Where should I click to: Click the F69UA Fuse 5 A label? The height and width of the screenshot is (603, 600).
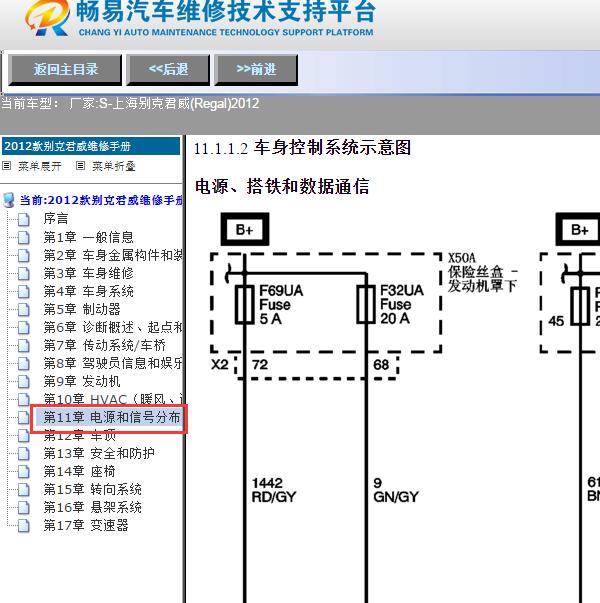point(281,305)
